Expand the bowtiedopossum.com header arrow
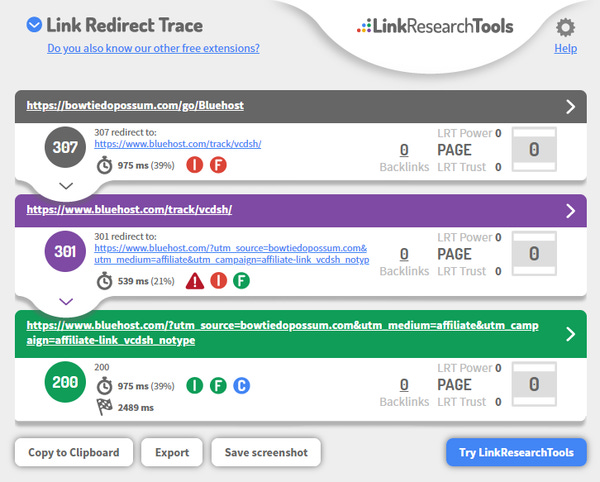This screenshot has width=600, height=482. click(x=570, y=107)
